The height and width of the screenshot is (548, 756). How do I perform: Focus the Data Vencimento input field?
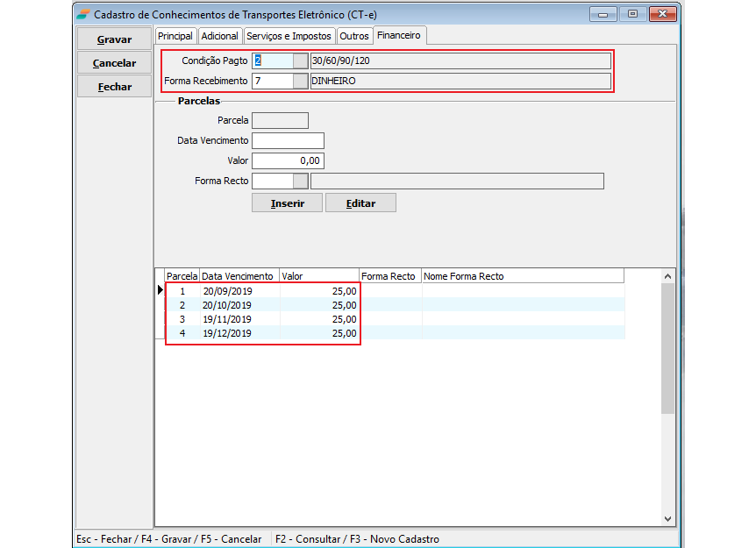[288, 140]
